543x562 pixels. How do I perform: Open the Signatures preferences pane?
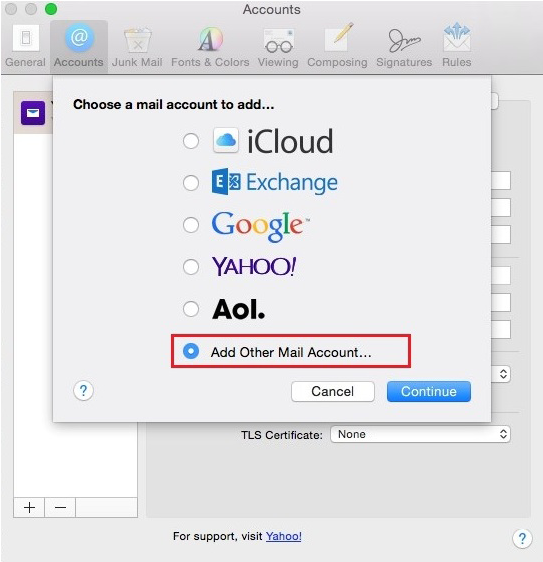(x=404, y=47)
